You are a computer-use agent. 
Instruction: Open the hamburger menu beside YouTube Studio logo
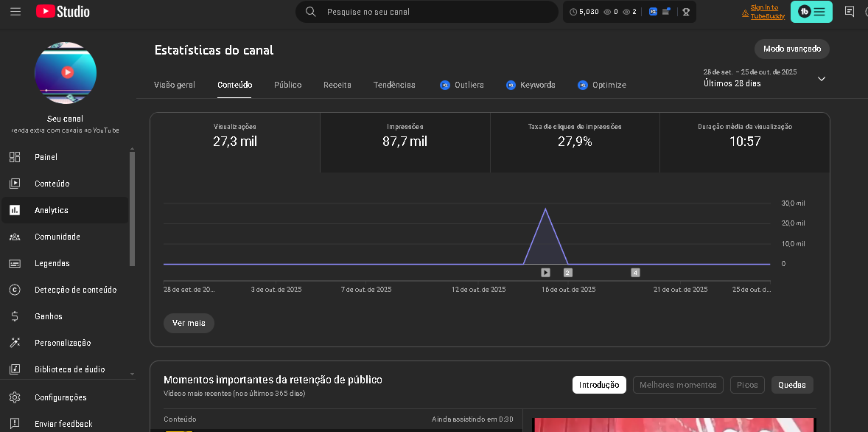click(x=15, y=12)
